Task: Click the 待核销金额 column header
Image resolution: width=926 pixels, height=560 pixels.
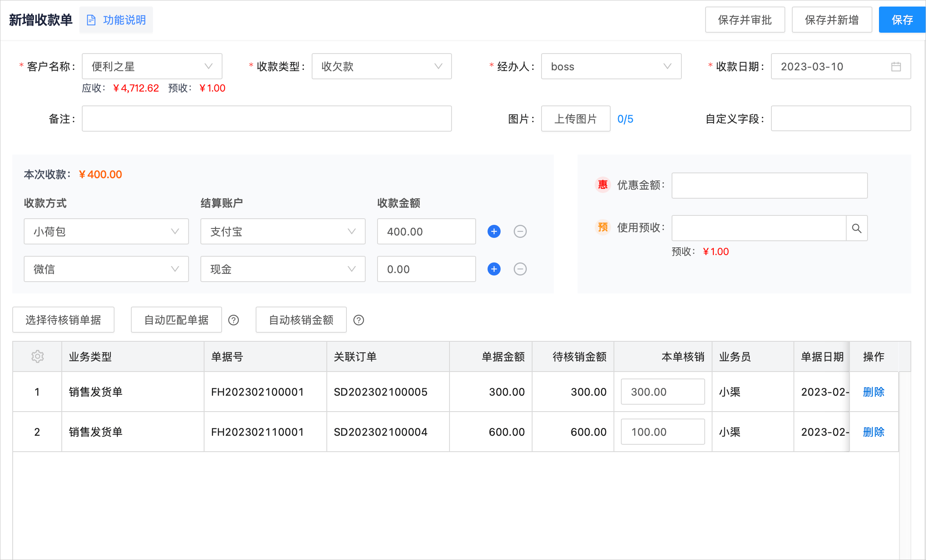Action: [573, 356]
